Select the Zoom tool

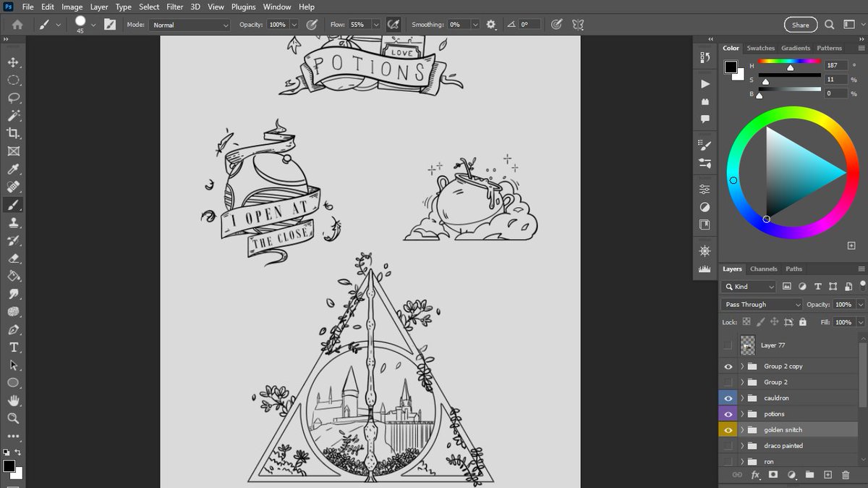click(x=13, y=418)
